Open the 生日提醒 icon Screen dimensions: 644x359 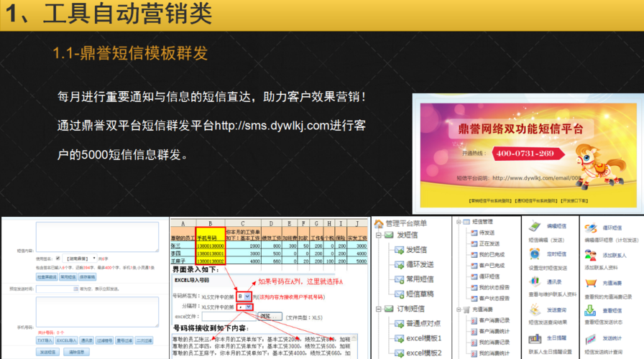tap(535, 338)
